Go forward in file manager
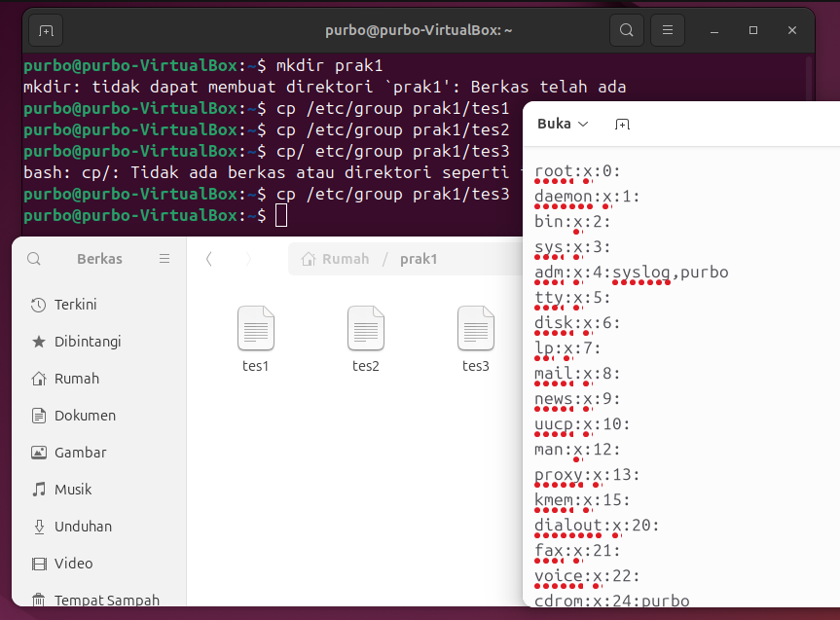Screen dimensions: 840x620 [x=247, y=259]
